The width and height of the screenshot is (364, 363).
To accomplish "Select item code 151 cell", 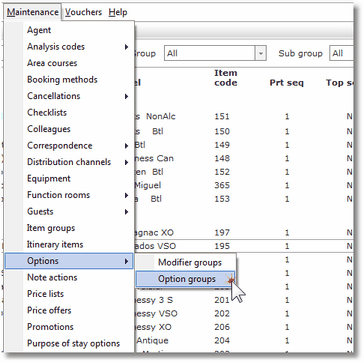I will (222, 117).
